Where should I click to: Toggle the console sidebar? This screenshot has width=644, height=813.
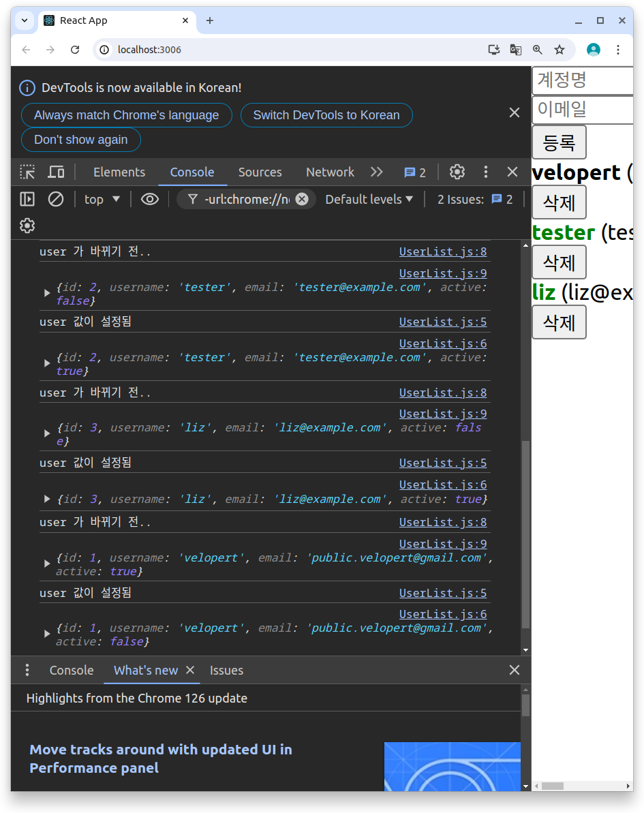[x=27, y=199]
